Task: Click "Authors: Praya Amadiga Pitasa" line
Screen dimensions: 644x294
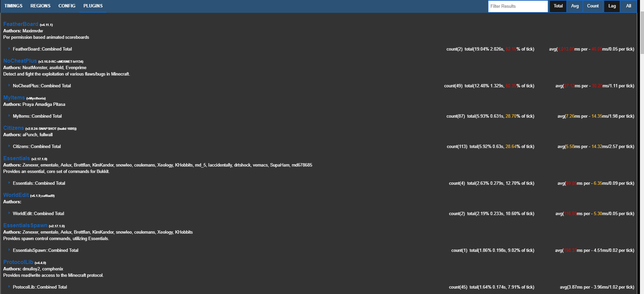Action: point(34,104)
